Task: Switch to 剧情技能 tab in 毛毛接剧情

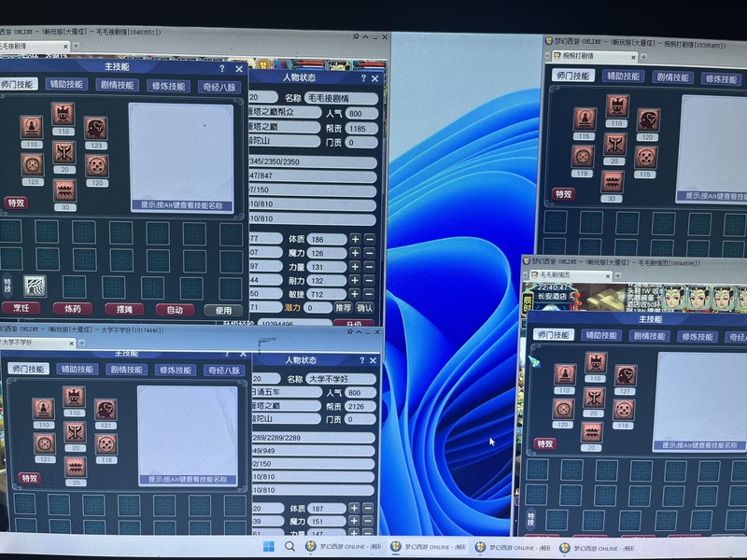Action: pos(118,85)
